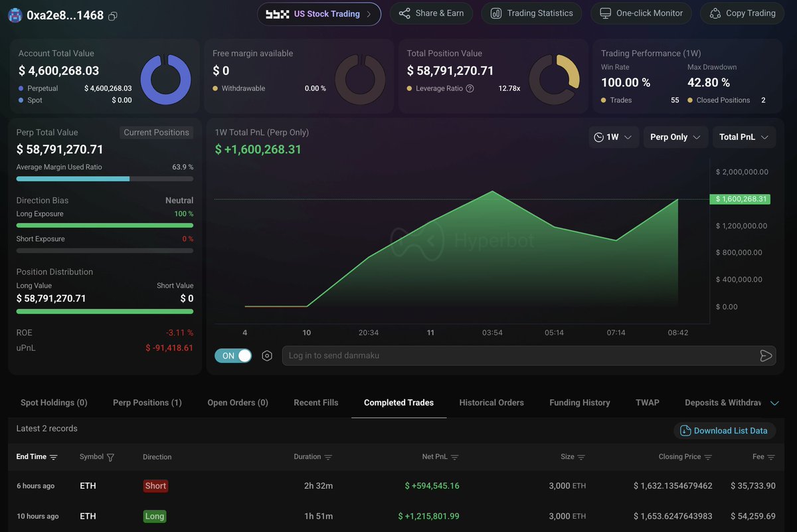Click the Free margin donut chart
This screenshot has height=532, width=797.
coord(360,79)
